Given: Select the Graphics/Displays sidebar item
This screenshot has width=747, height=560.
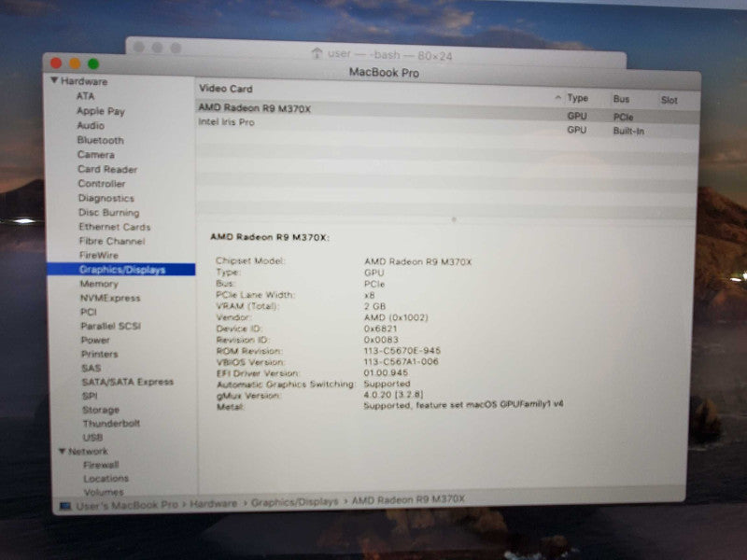Looking at the screenshot, I should click(x=121, y=270).
